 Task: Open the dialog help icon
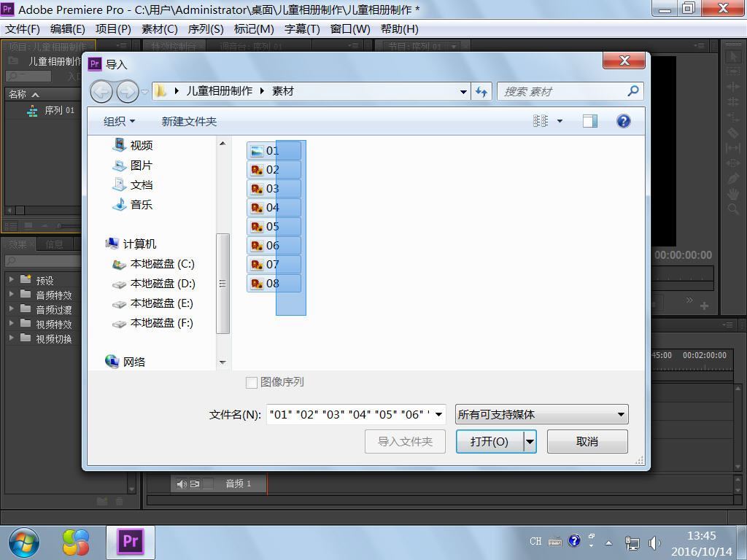point(623,122)
